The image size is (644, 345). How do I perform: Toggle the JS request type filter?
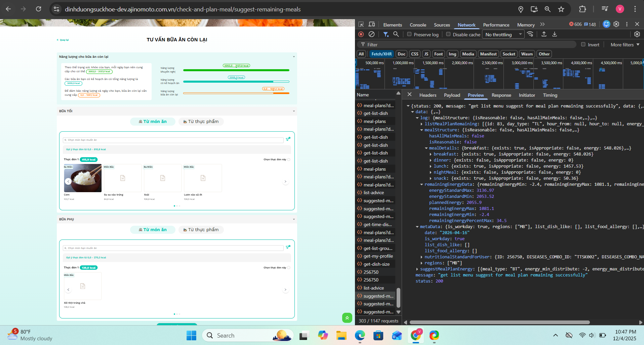[426, 54]
